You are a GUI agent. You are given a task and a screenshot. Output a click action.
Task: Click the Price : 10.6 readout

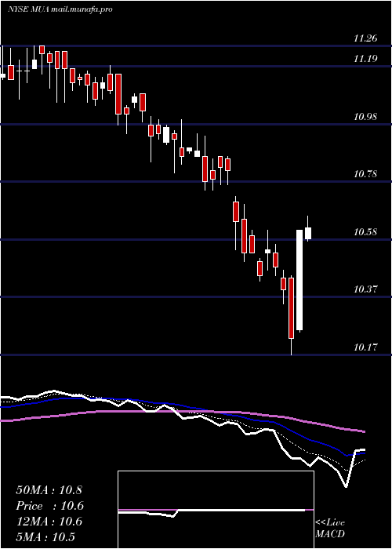(x=49, y=506)
